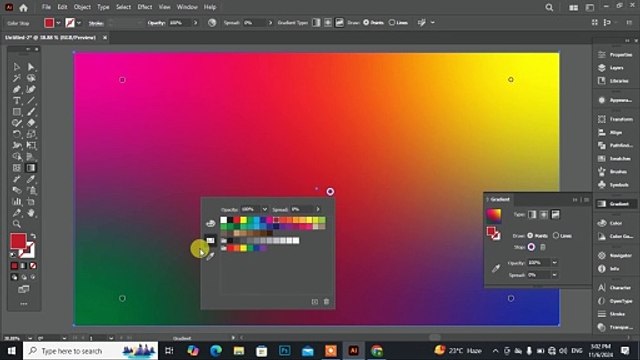Click eyedropper in Gradient panel
The height and width of the screenshot is (360, 640).
[x=496, y=268]
